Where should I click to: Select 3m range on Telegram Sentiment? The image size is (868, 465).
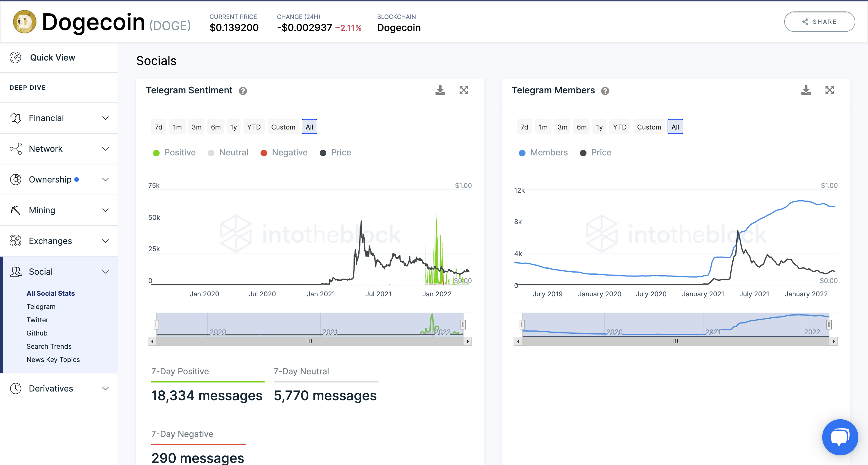[x=197, y=127]
